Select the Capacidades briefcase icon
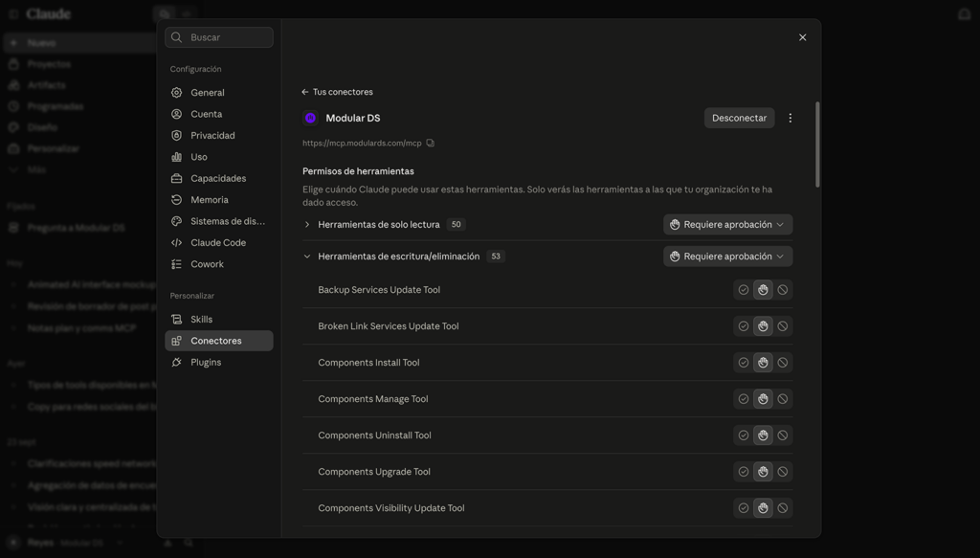 point(177,178)
